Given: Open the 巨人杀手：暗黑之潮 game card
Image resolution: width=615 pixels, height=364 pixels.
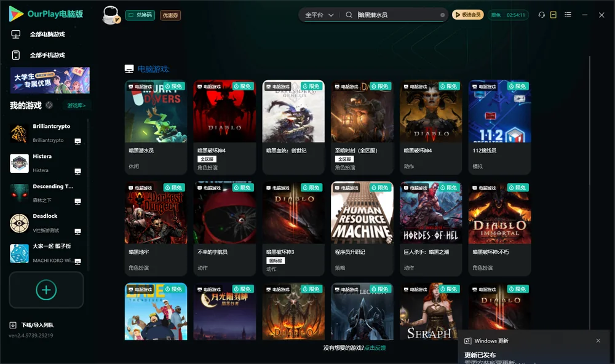Looking at the screenshot, I should (x=430, y=229).
